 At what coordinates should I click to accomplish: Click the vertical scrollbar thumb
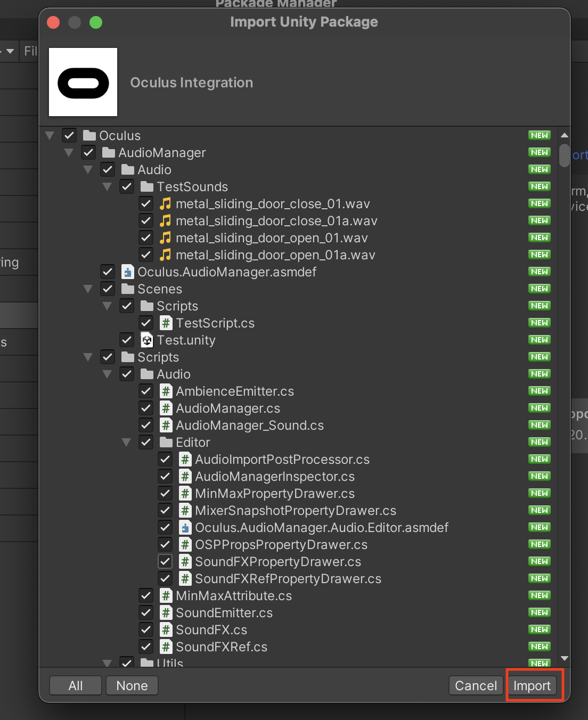(565, 156)
